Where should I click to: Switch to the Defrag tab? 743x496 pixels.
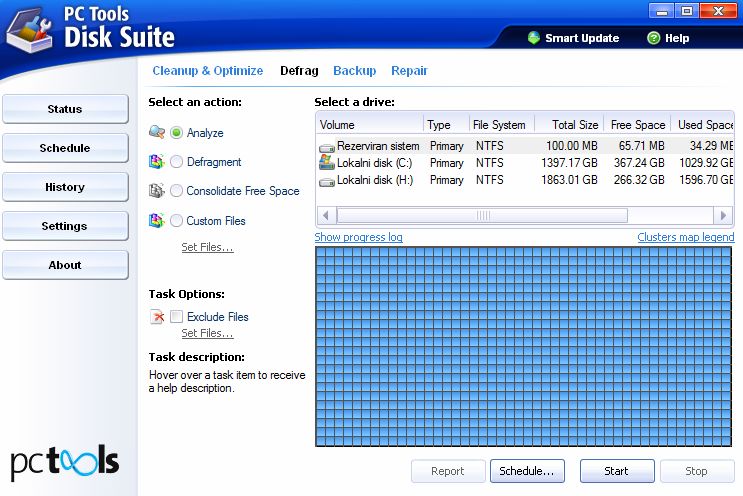pos(299,71)
